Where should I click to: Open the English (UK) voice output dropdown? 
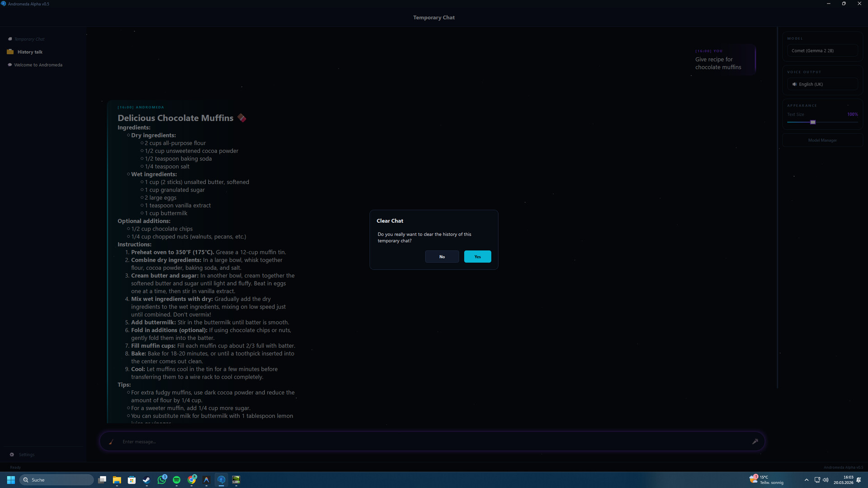click(x=822, y=84)
